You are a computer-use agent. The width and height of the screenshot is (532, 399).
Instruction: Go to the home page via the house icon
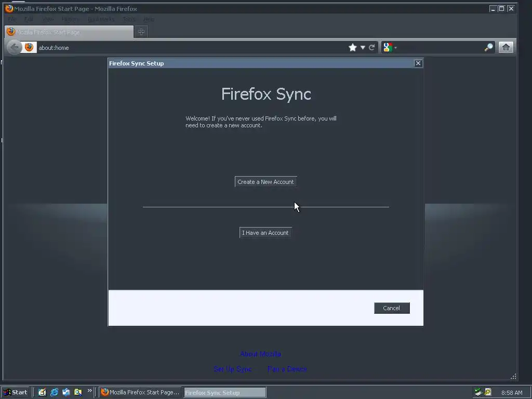click(506, 47)
